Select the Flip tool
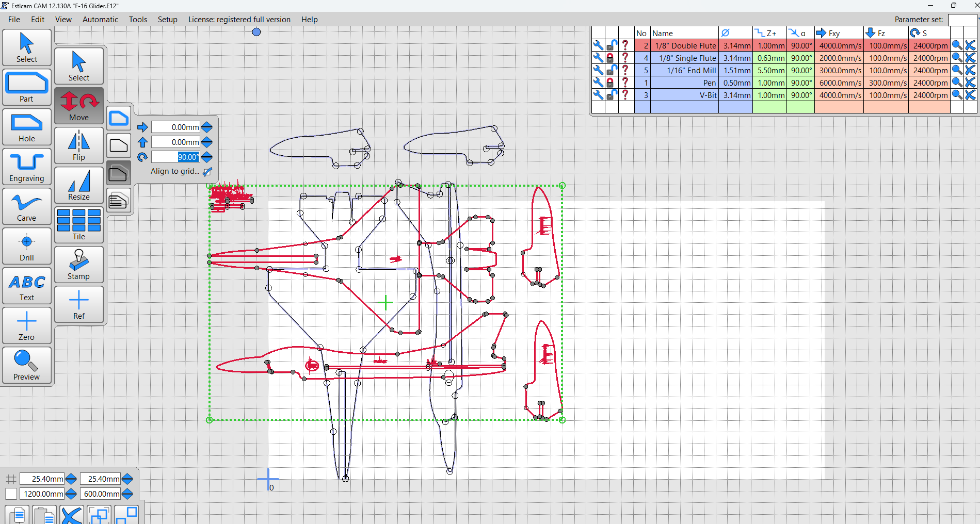The height and width of the screenshot is (524, 980). tap(79, 145)
